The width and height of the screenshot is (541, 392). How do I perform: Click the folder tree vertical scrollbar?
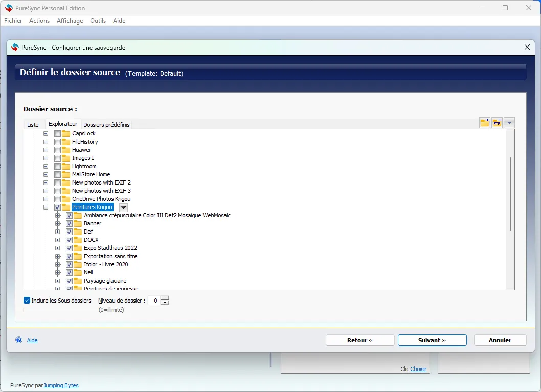click(x=510, y=194)
